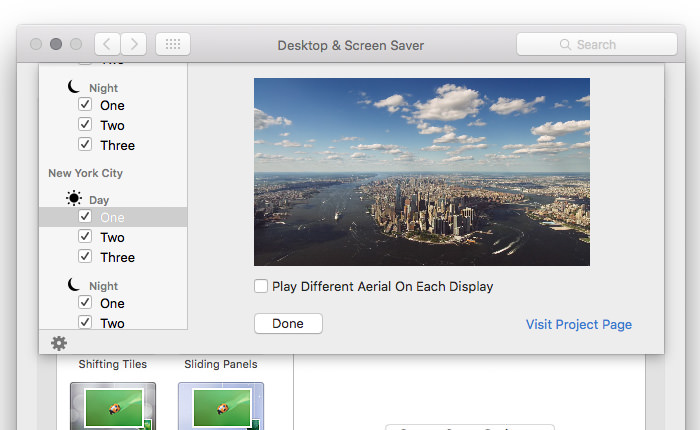Click the sun icon beside Day

(x=74, y=198)
